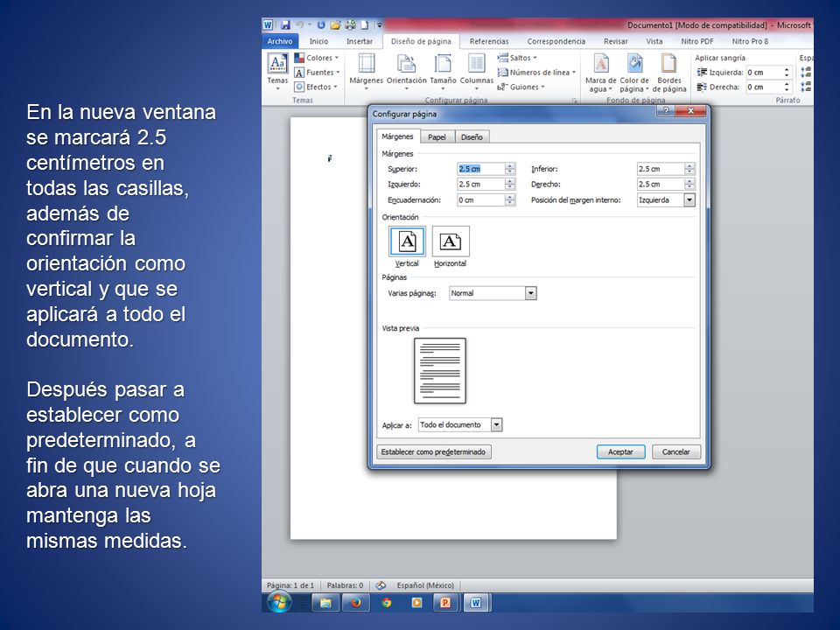The width and height of the screenshot is (840, 630).
Task: Click the Color de página button
Action: tap(634, 73)
